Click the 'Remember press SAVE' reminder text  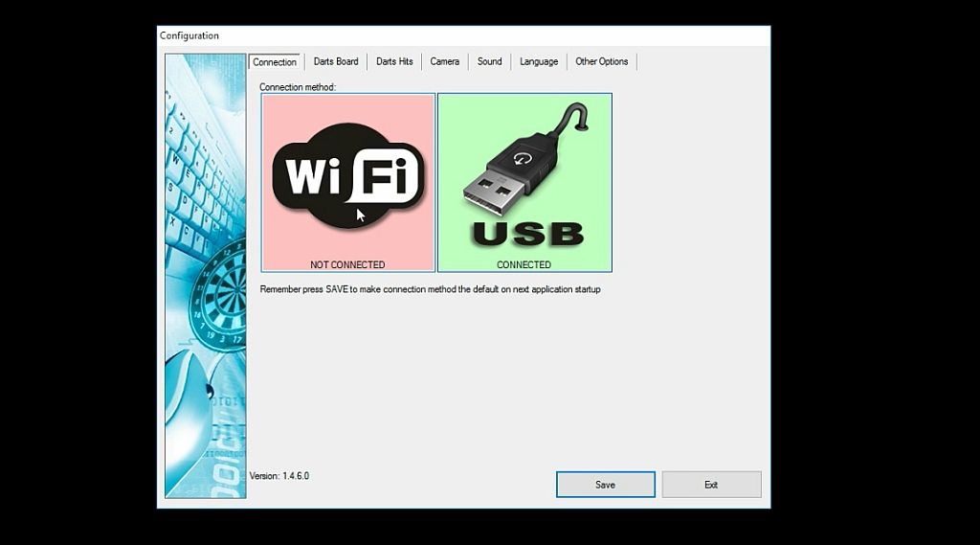pyautogui.click(x=430, y=289)
